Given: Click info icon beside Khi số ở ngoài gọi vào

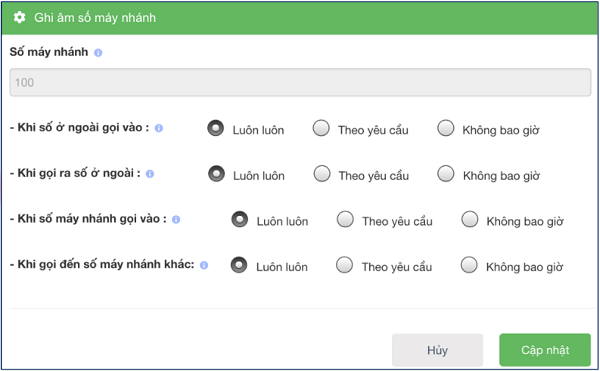Looking at the screenshot, I should point(158,128).
